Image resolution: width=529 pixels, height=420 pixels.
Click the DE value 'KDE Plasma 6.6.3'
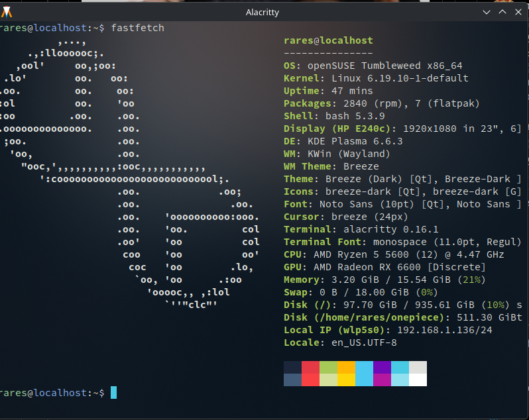pos(355,141)
